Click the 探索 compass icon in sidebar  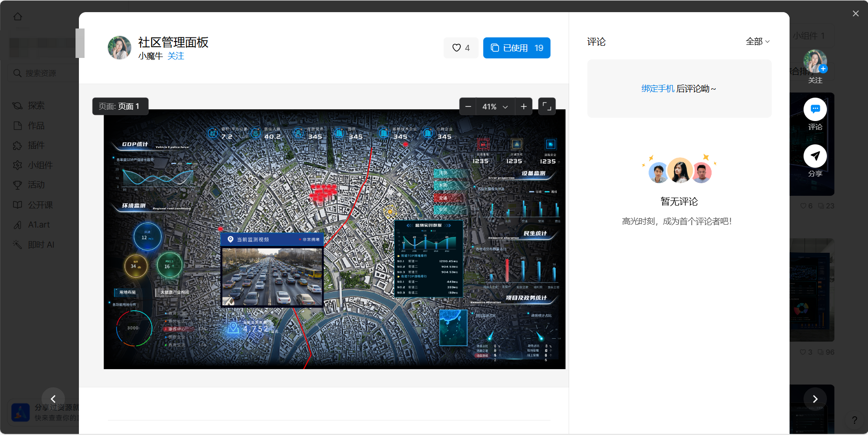coord(18,106)
